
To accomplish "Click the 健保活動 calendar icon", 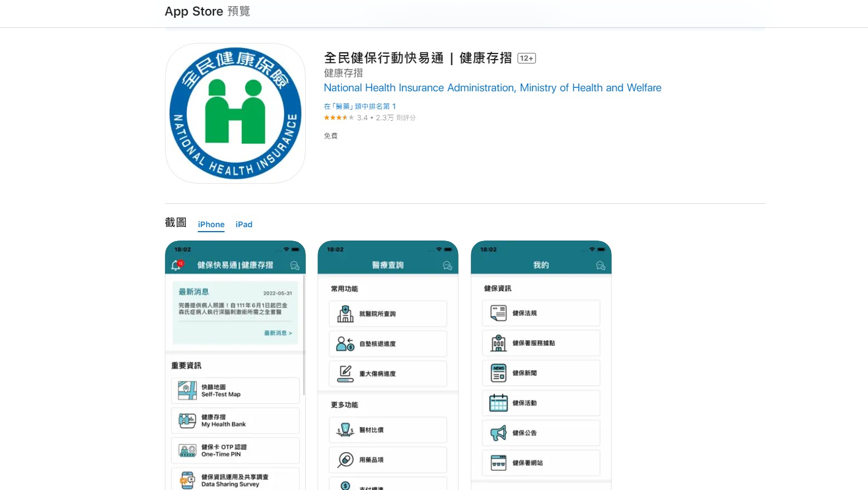I will tap(499, 403).
